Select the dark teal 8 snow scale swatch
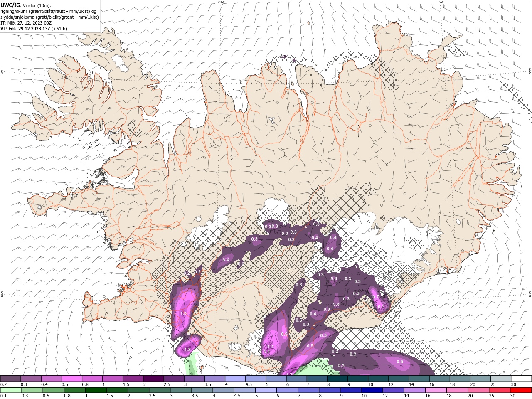532x399 pixels. 337,378
